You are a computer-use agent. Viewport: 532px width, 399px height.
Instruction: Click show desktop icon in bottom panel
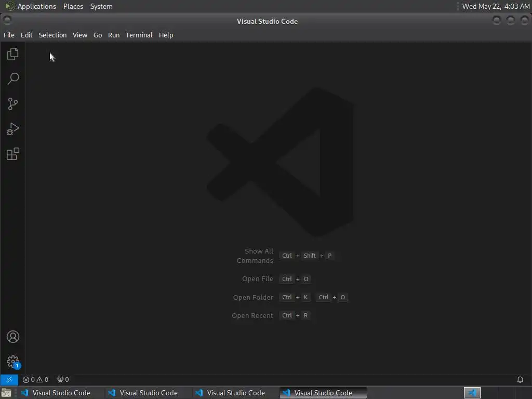[x=6, y=393]
